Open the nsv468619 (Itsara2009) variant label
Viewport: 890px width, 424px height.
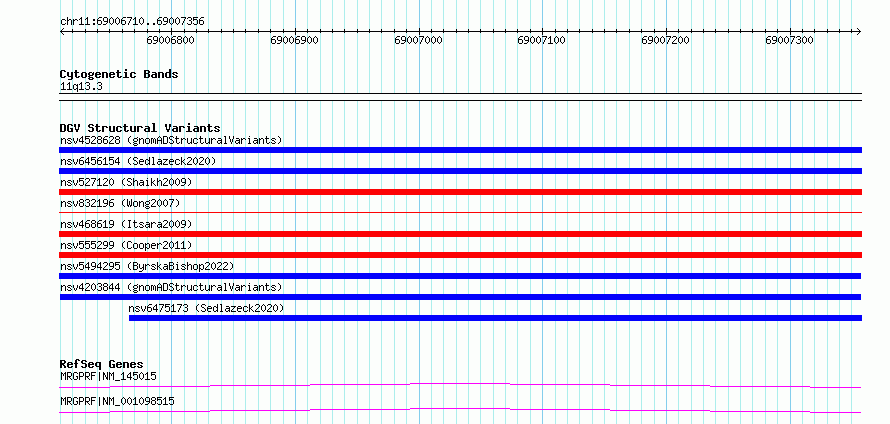click(x=126, y=224)
